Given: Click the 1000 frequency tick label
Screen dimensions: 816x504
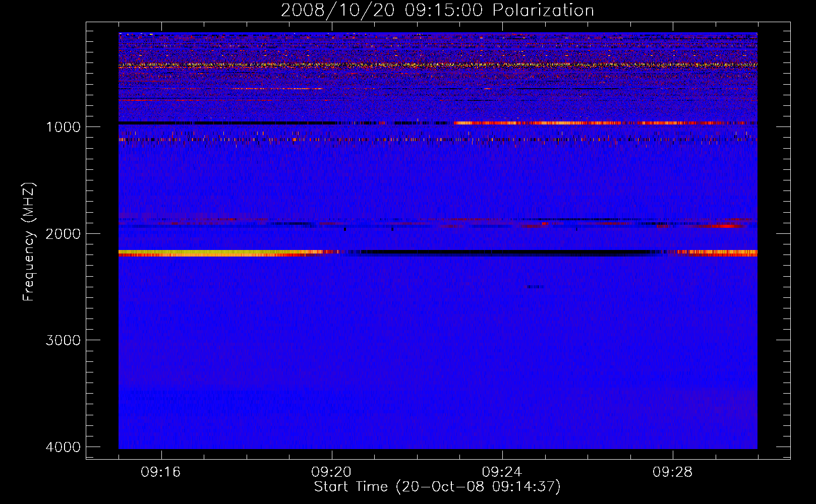Looking at the screenshot, I should click(63, 127).
